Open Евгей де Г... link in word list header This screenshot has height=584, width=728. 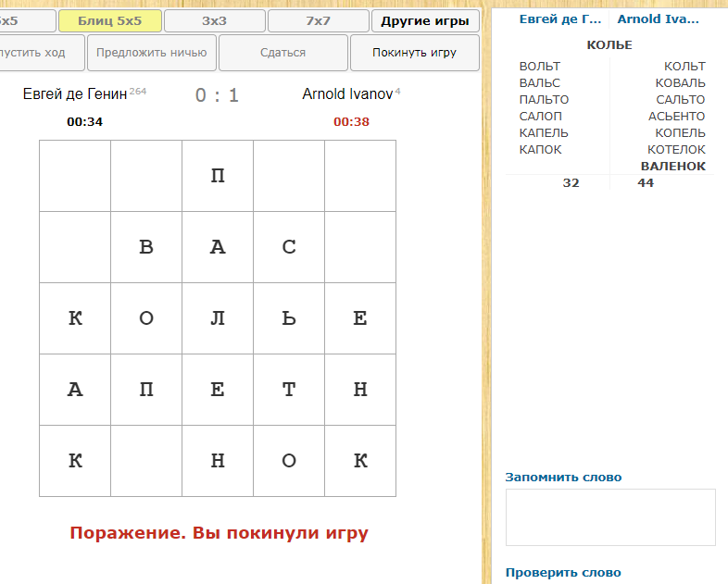[x=560, y=19]
